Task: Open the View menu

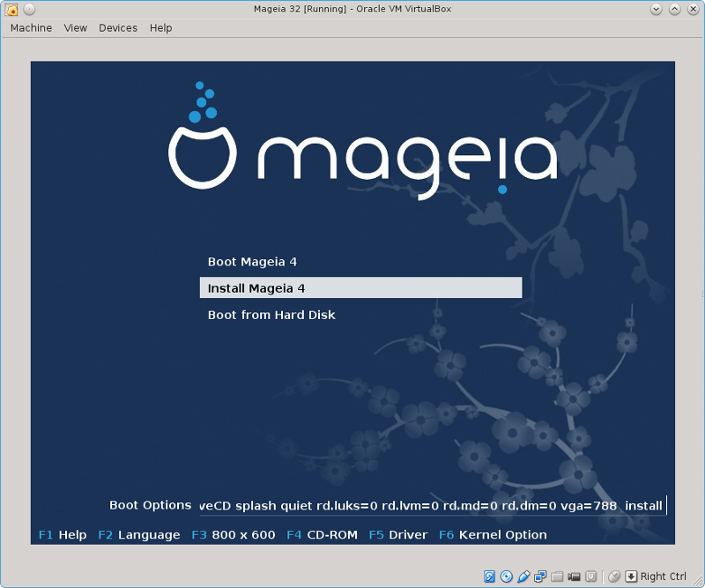Action: [x=75, y=28]
